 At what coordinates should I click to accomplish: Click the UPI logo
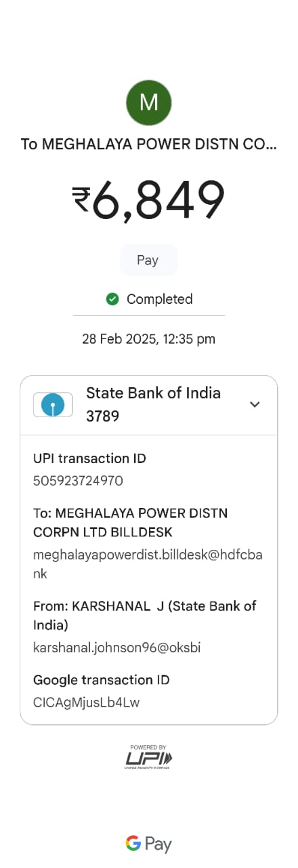pos(149,756)
